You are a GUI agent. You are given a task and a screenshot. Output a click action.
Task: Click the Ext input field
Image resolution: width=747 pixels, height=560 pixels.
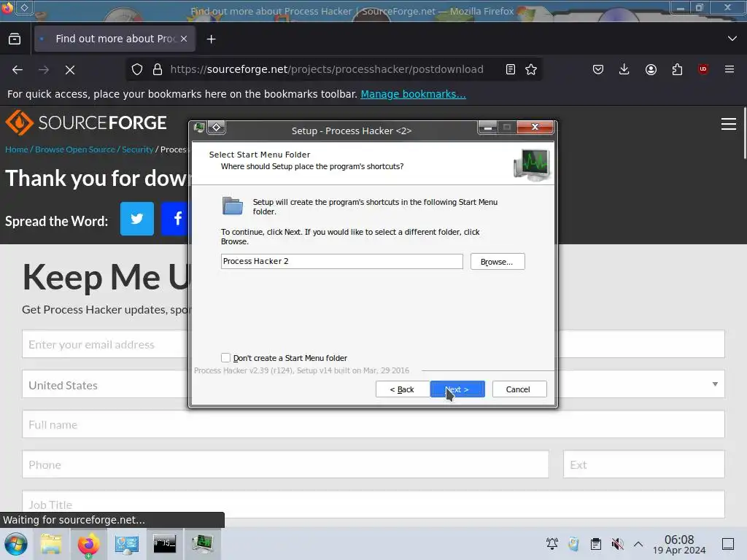coord(643,464)
